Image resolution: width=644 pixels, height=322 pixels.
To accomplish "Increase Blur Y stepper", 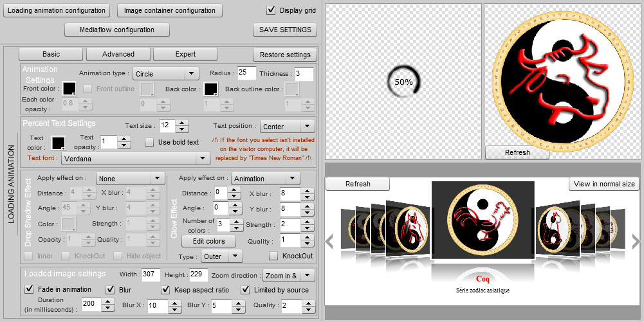I will tap(239, 303).
